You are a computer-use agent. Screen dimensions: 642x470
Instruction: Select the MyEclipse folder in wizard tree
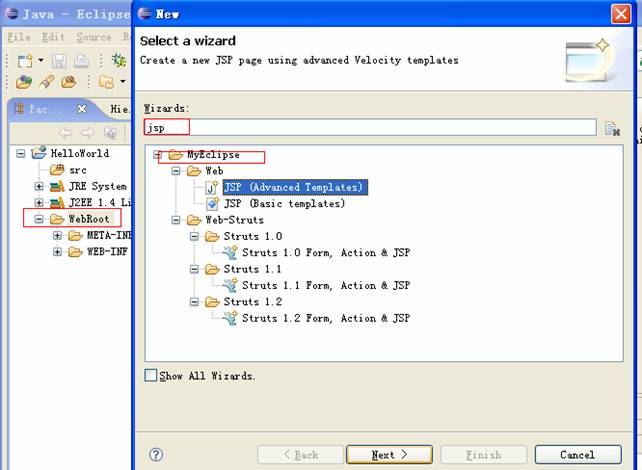point(213,155)
